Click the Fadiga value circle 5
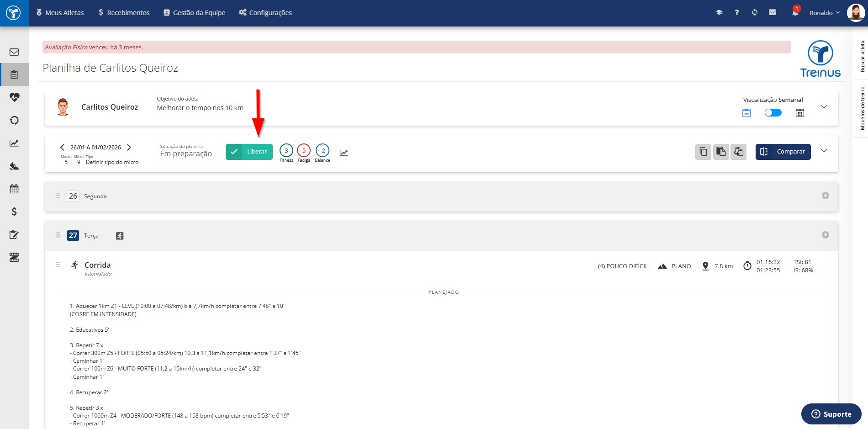Viewport: 868px width, 429px height. 304,150
